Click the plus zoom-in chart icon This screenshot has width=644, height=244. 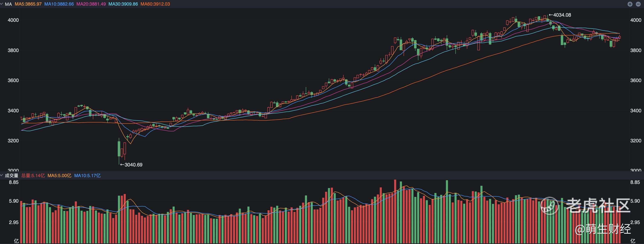point(630,4)
